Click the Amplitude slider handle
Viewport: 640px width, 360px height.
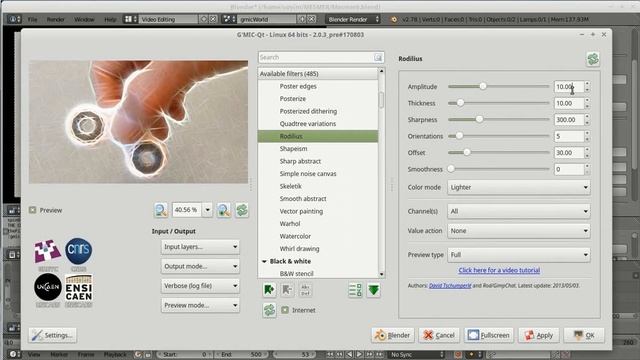(x=483, y=87)
